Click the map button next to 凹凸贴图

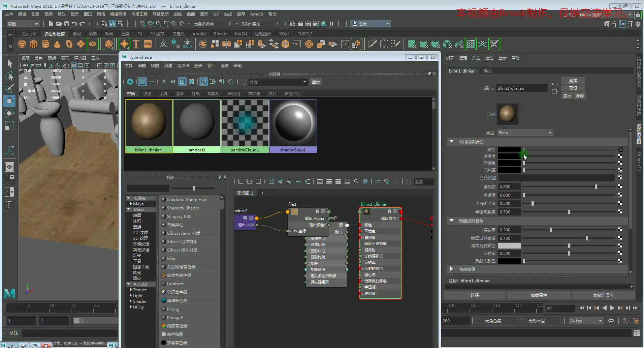tap(620, 177)
